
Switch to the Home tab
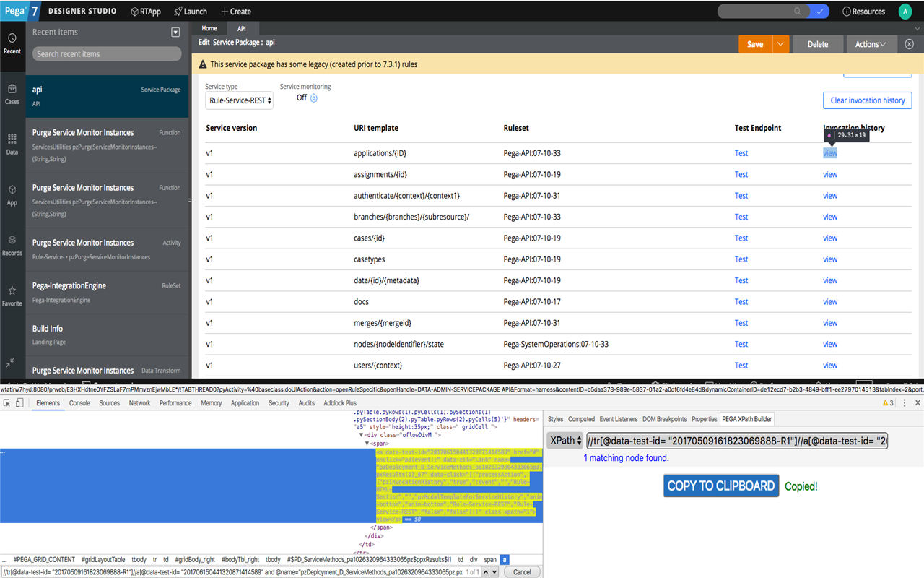209,28
